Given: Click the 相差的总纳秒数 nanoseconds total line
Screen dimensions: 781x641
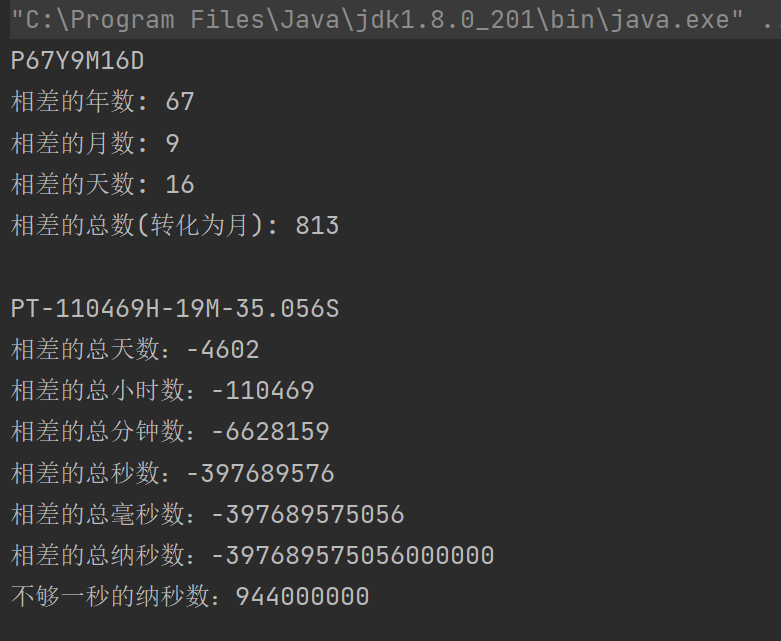Looking at the screenshot, I should point(252,556).
